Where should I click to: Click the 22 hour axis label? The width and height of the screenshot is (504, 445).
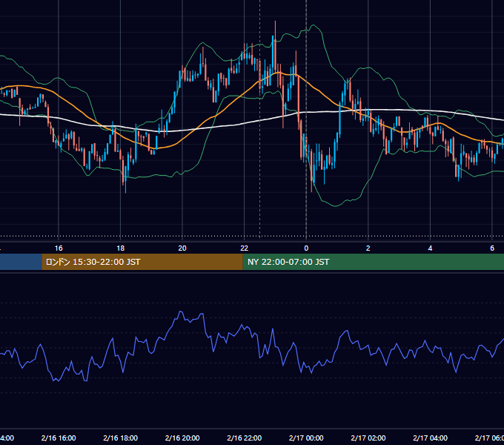tap(245, 248)
